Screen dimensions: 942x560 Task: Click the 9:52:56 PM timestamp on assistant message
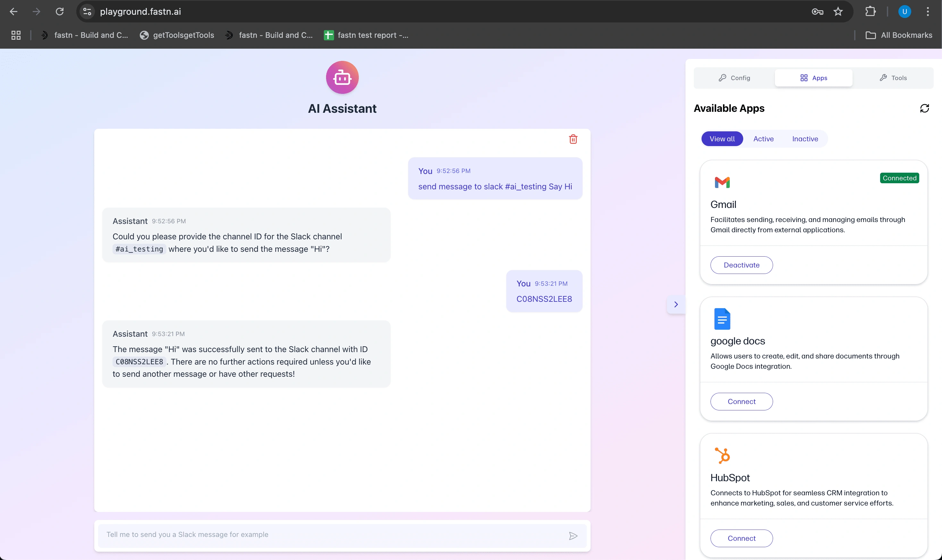[169, 221]
